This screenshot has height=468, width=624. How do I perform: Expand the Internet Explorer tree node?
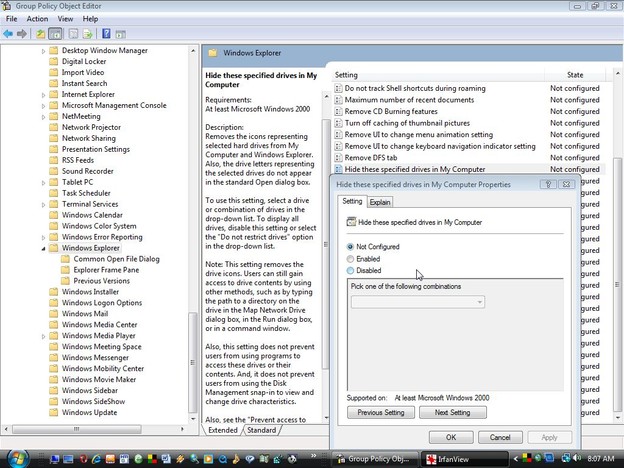pos(43,95)
